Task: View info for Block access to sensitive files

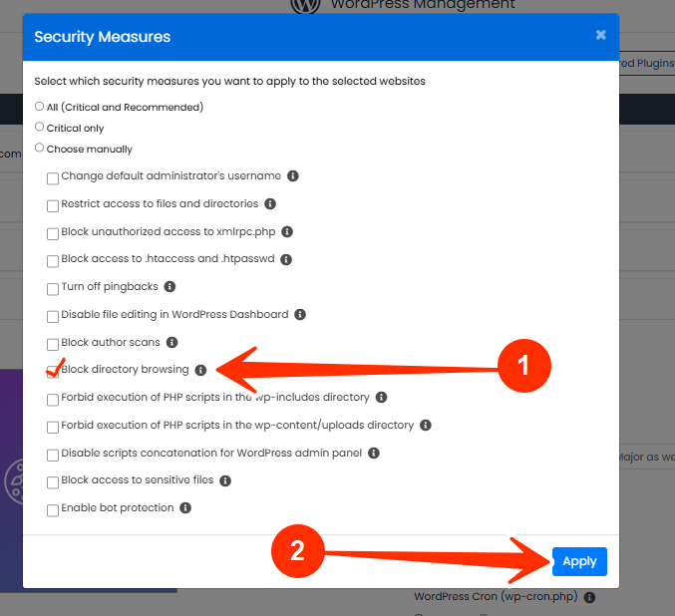Action: click(x=225, y=480)
